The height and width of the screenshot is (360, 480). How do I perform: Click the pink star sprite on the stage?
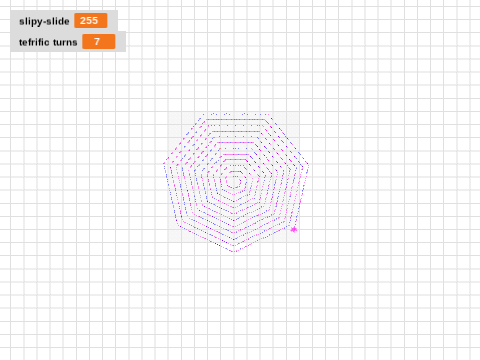tap(294, 229)
